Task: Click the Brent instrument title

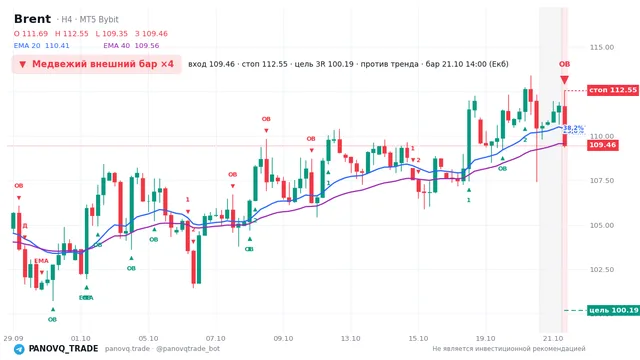Action: (x=32, y=19)
